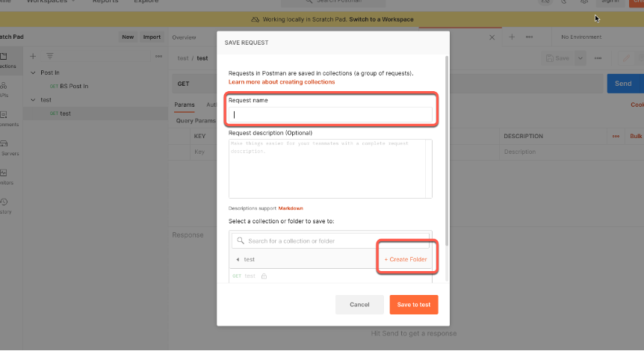Click back arrow beside test collection in dialog
The height and width of the screenshot is (351, 644).
tap(238, 259)
